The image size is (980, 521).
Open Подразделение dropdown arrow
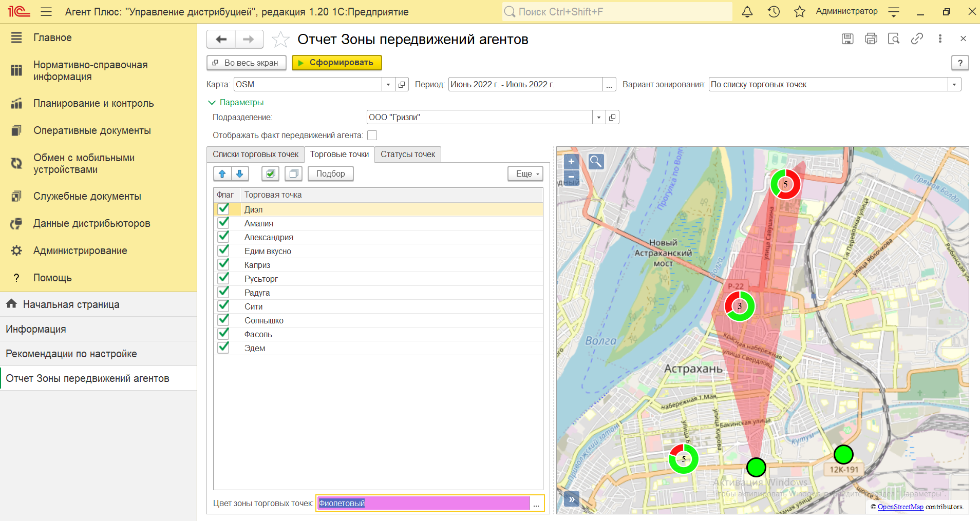pos(599,117)
